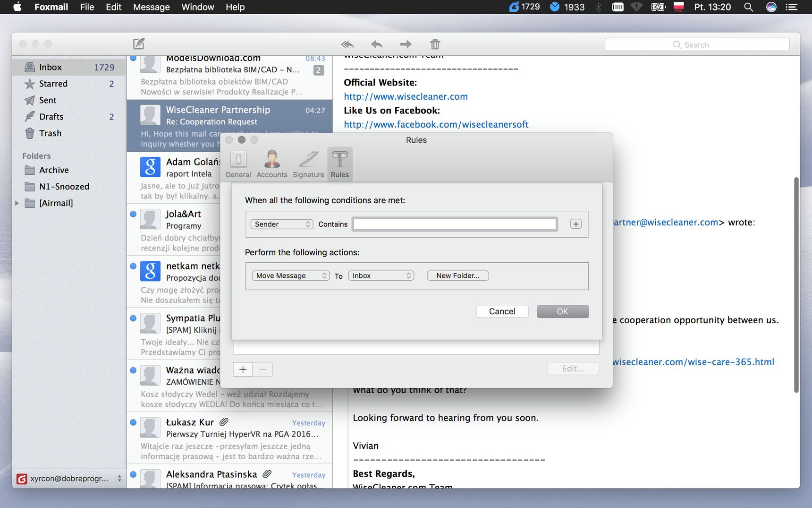The image size is (812, 508).
Task: Select the Adam Golań raport Intela email
Action: [x=174, y=178]
